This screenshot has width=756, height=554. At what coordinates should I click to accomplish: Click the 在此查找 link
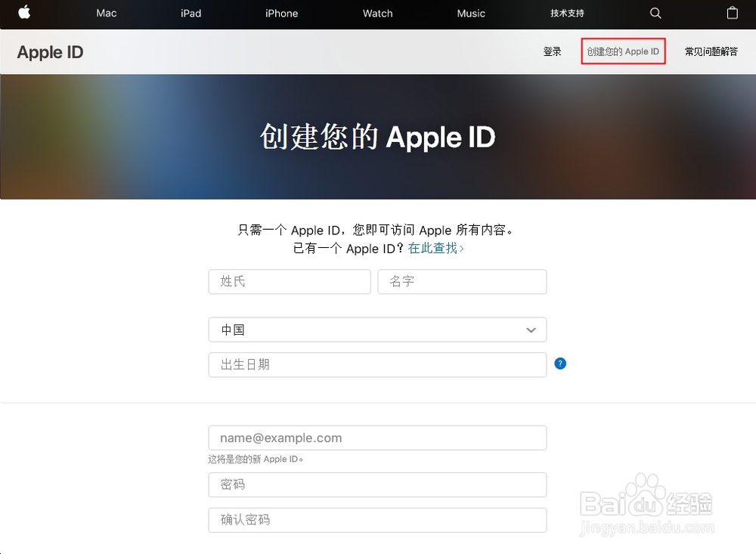[x=435, y=249]
